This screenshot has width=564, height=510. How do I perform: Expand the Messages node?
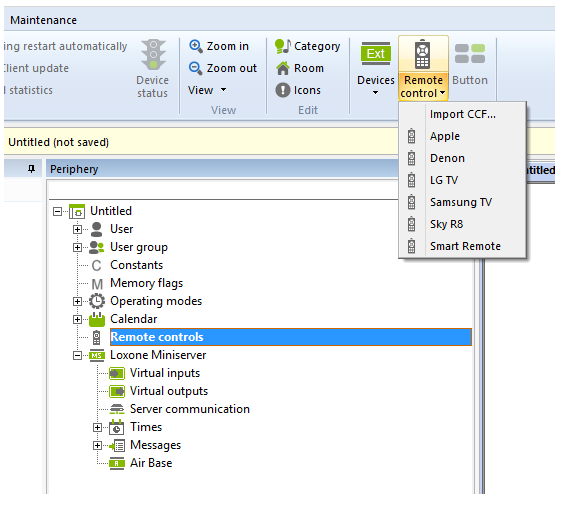pos(97,446)
